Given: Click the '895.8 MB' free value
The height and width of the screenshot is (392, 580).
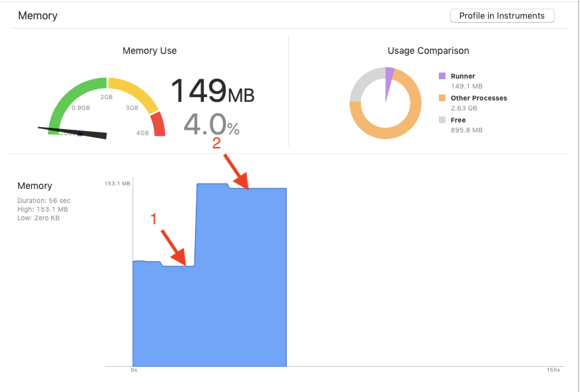Looking at the screenshot, I should (x=466, y=130).
